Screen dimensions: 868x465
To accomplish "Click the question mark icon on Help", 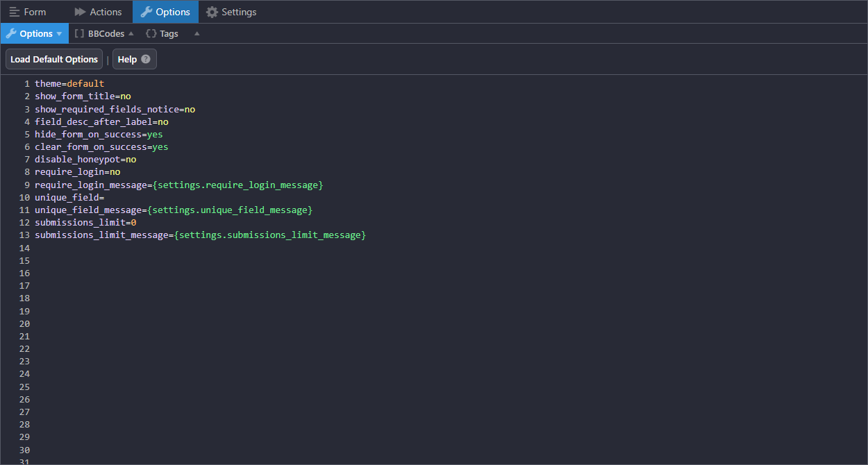I will (x=146, y=59).
